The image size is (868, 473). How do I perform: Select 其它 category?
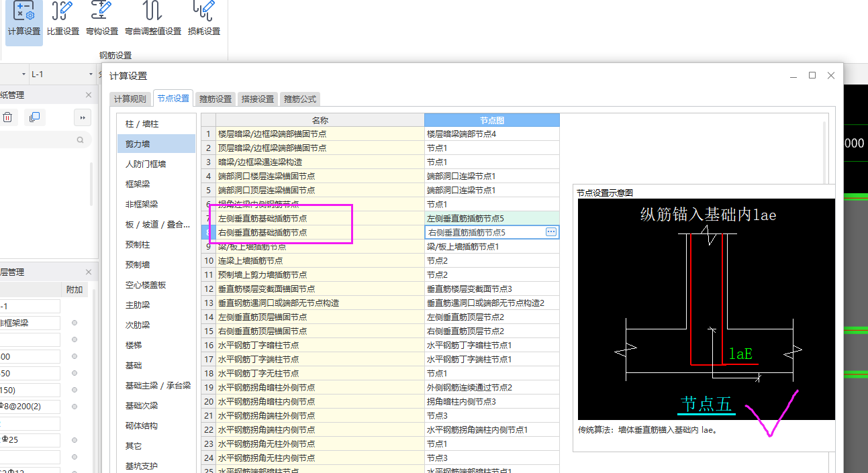tap(156, 445)
